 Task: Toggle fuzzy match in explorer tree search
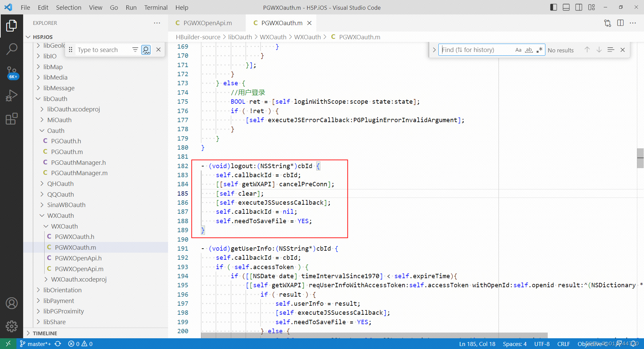pyautogui.click(x=146, y=50)
